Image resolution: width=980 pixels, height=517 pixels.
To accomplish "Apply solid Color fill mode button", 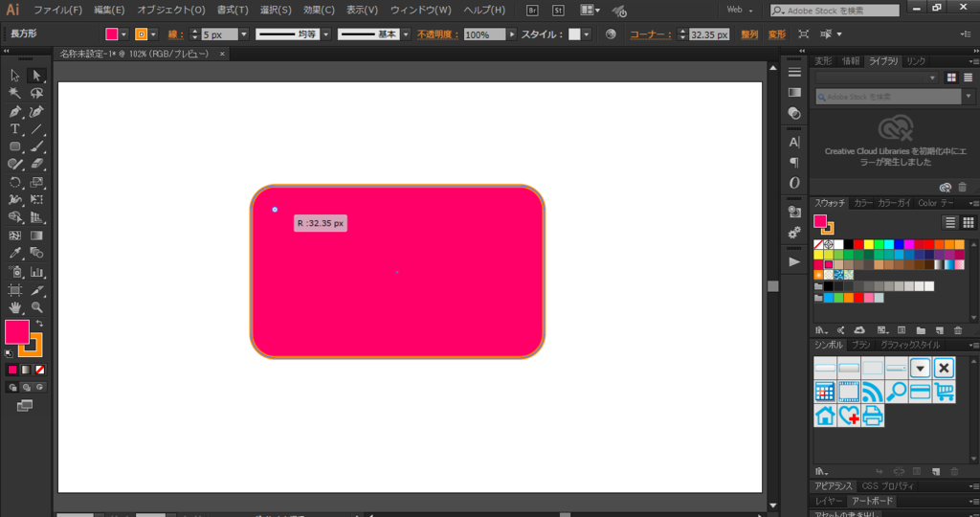I will [x=11, y=371].
